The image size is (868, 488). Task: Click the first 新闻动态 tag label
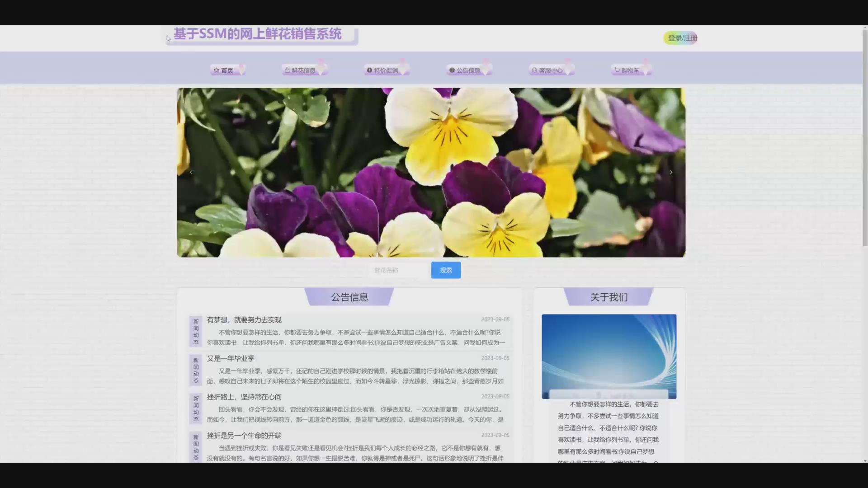[x=196, y=332]
